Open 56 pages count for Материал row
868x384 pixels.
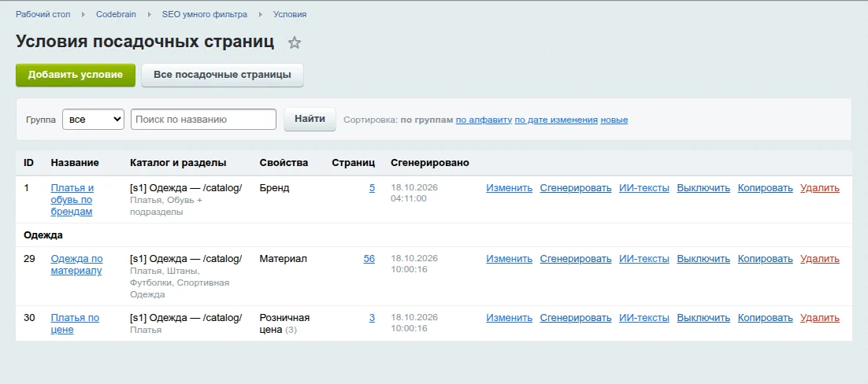pyautogui.click(x=369, y=259)
